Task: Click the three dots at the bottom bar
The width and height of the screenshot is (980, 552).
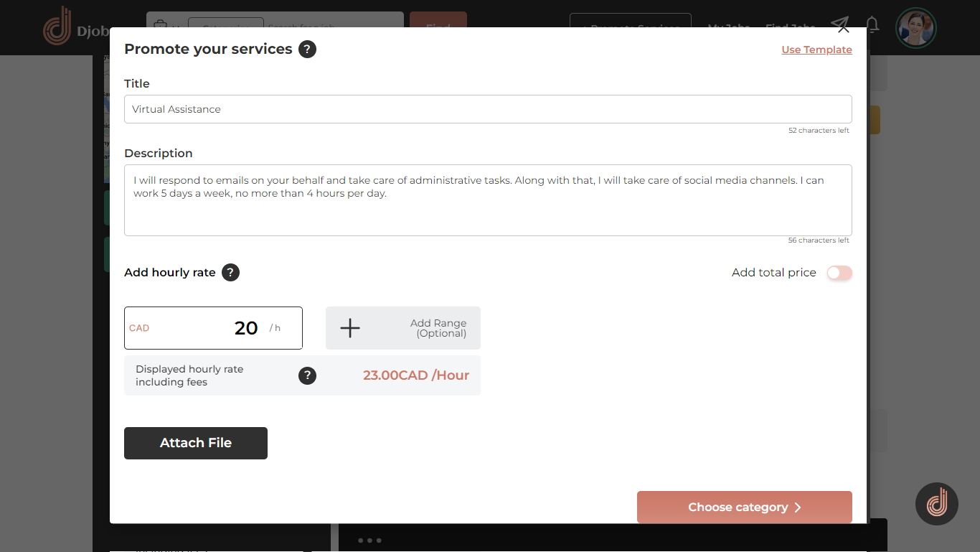Action: tap(369, 541)
